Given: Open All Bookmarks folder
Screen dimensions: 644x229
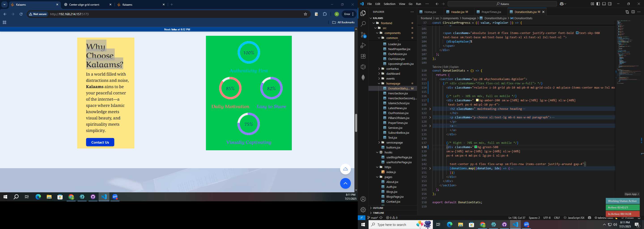Looking at the screenshot, I should (x=343, y=23).
